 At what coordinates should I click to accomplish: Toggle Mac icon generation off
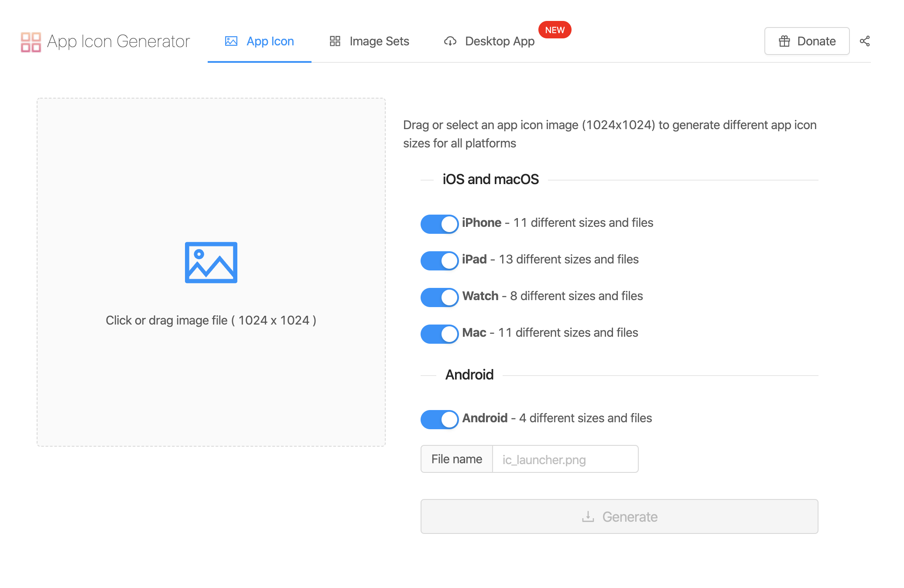click(439, 334)
